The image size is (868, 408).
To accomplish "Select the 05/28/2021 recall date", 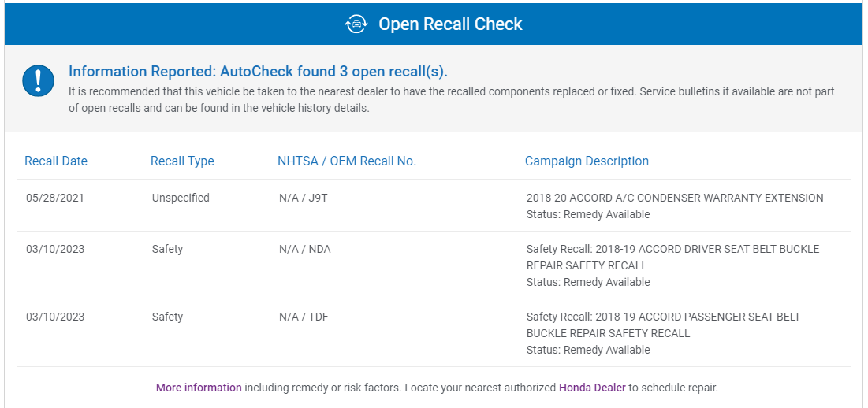I will tap(54, 198).
